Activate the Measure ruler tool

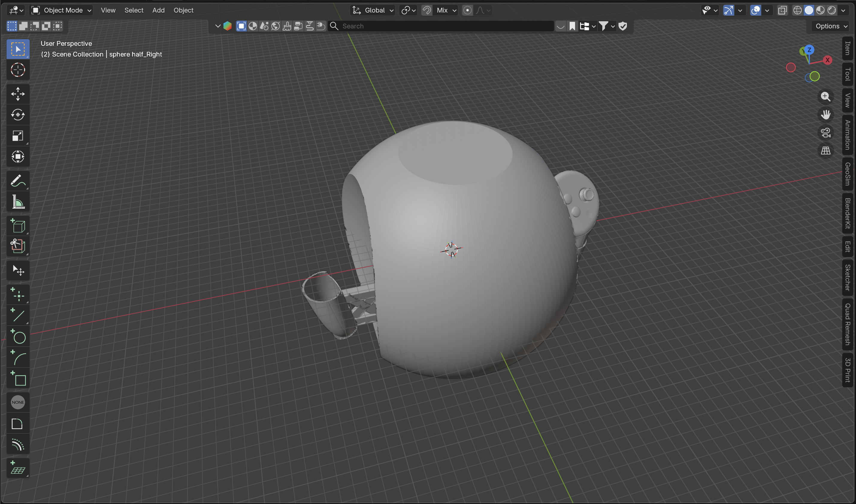point(18,202)
